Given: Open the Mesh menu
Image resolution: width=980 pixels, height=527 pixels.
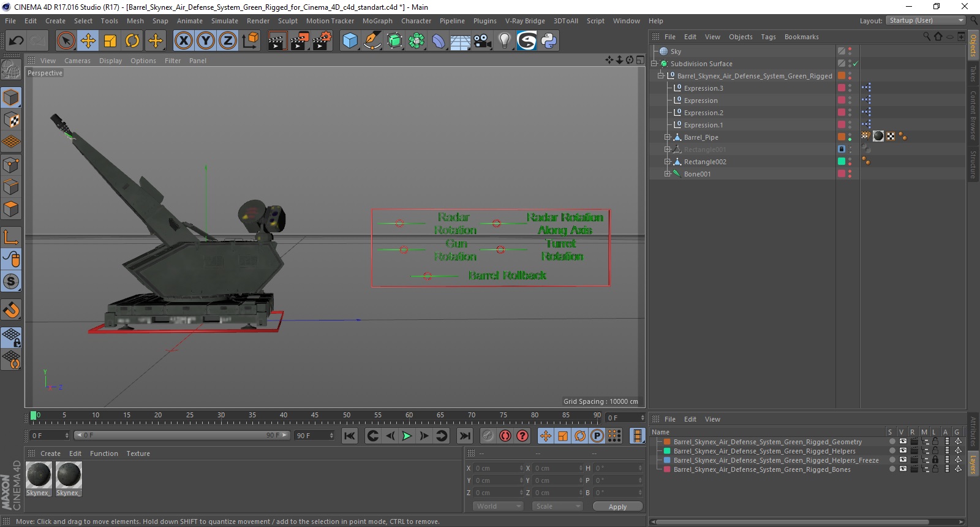Looking at the screenshot, I should click(135, 21).
